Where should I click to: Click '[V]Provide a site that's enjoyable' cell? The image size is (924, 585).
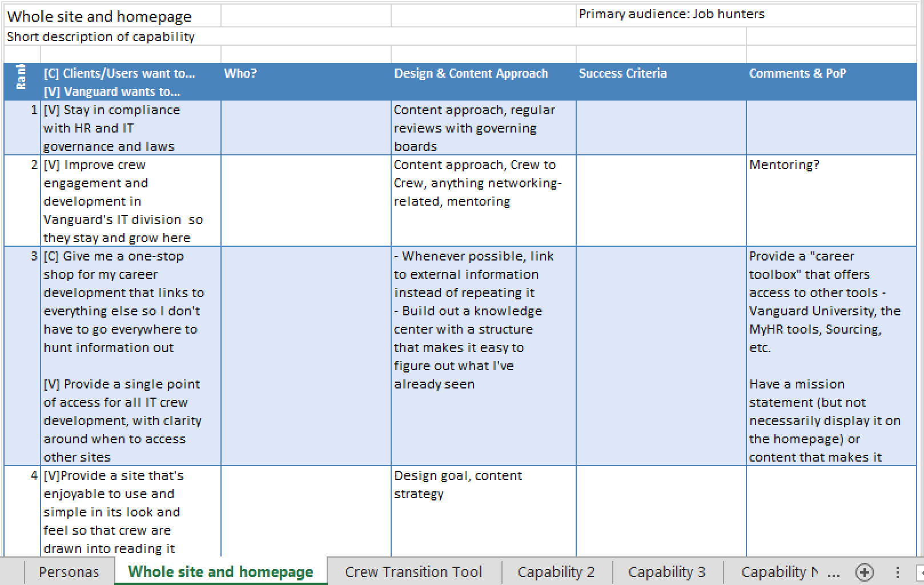coord(131,512)
